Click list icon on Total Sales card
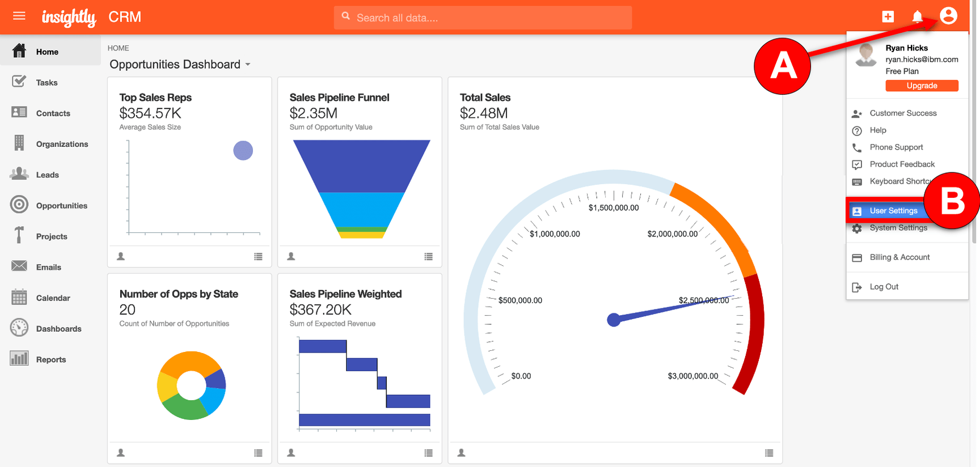The image size is (980, 467). pos(769,453)
